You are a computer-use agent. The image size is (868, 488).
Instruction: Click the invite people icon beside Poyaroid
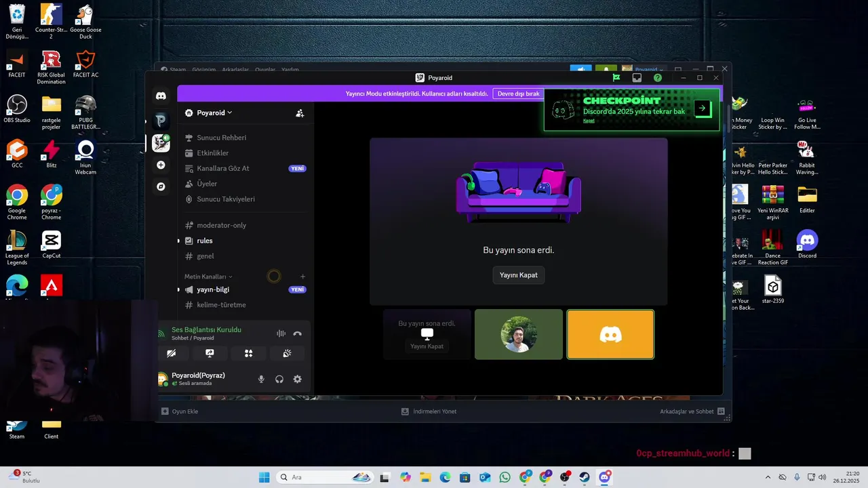tap(300, 113)
